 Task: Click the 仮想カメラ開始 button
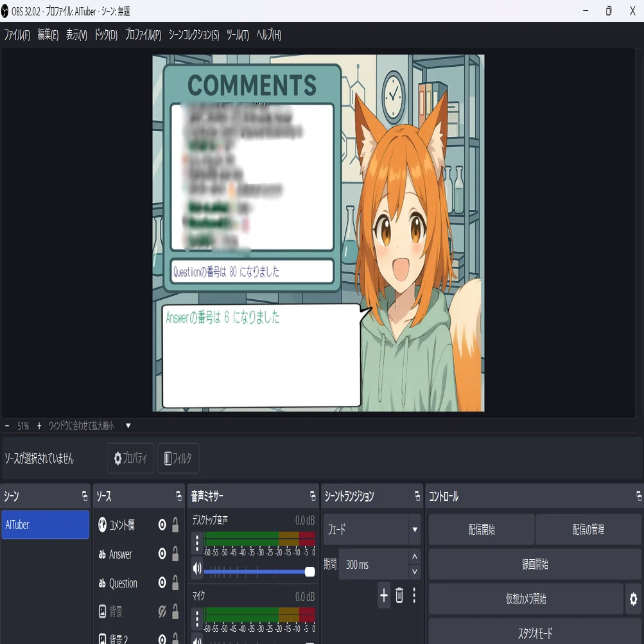pos(526,599)
